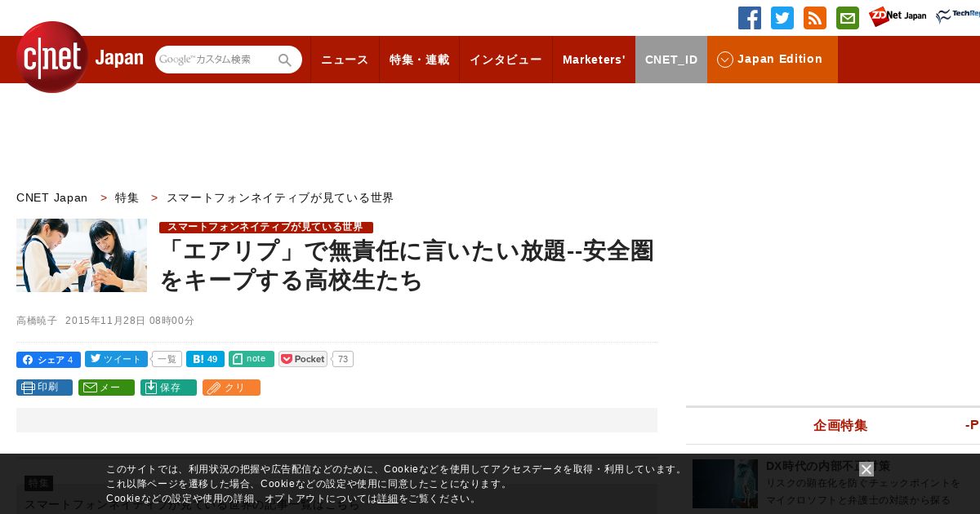Click the red series category label
Image resolution: width=980 pixels, height=514 pixels.
[266, 227]
